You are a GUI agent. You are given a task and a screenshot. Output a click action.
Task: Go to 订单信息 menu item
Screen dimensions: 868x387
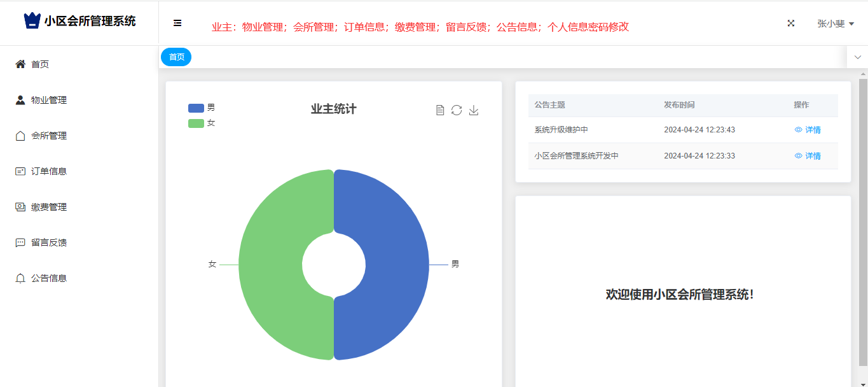(x=49, y=171)
